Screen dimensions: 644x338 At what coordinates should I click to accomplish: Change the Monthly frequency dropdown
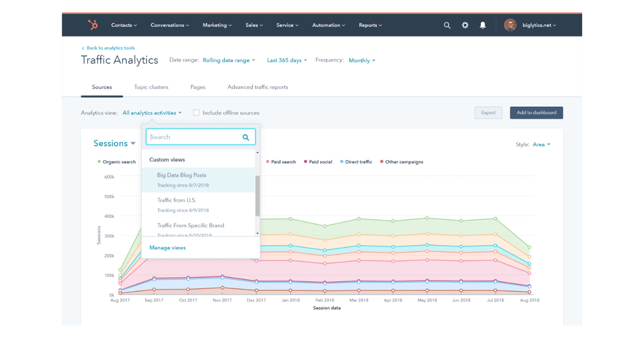[362, 61]
